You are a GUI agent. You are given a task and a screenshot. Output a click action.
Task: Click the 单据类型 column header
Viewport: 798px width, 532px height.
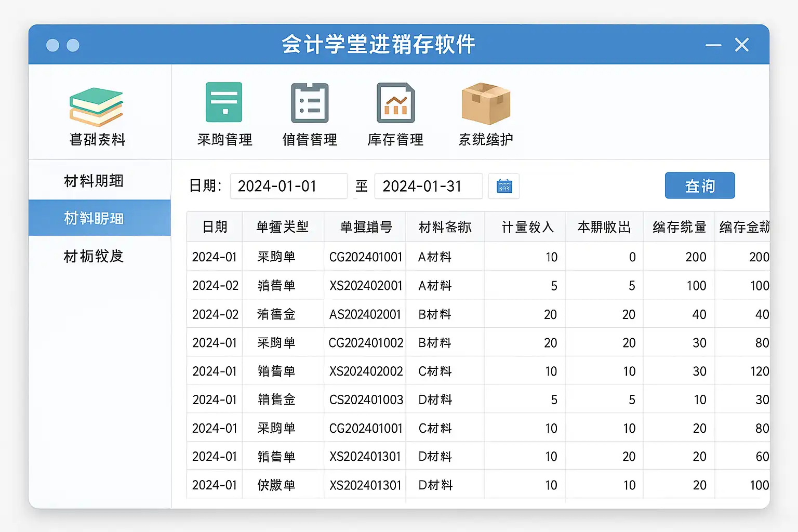point(283,227)
